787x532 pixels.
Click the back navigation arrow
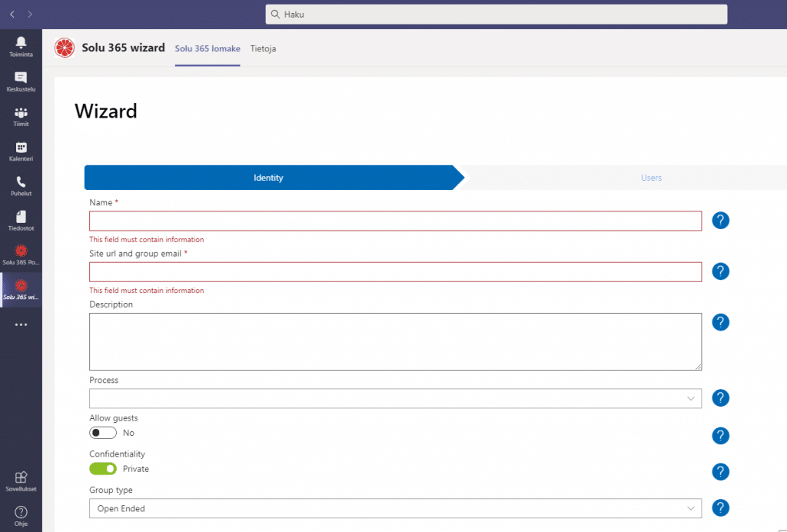(x=12, y=14)
